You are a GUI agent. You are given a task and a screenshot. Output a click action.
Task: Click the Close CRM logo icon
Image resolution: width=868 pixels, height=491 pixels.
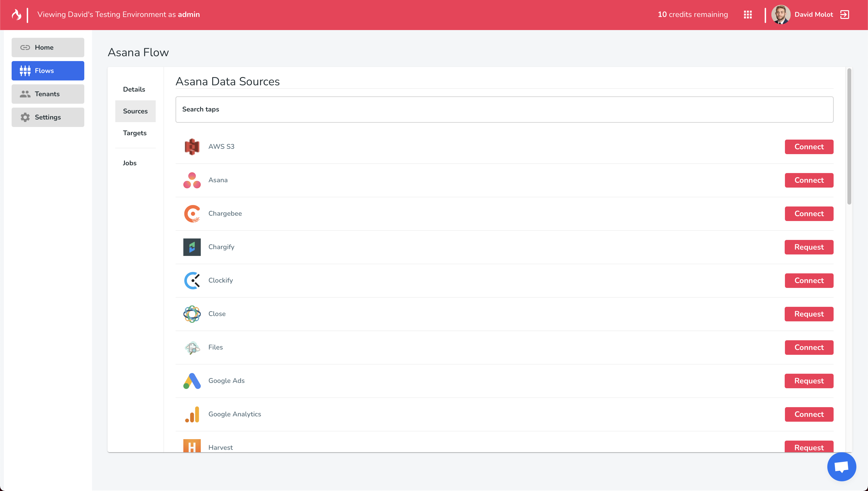click(192, 314)
